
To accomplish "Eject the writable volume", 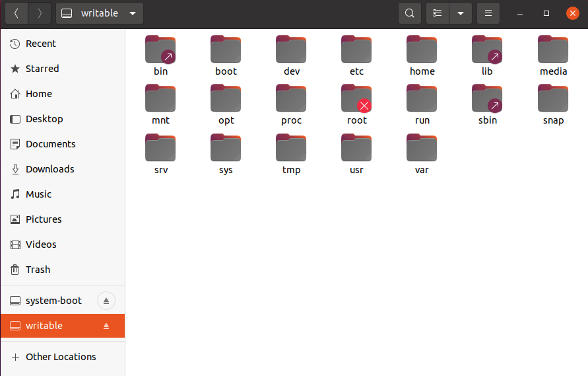I will [x=106, y=326].
